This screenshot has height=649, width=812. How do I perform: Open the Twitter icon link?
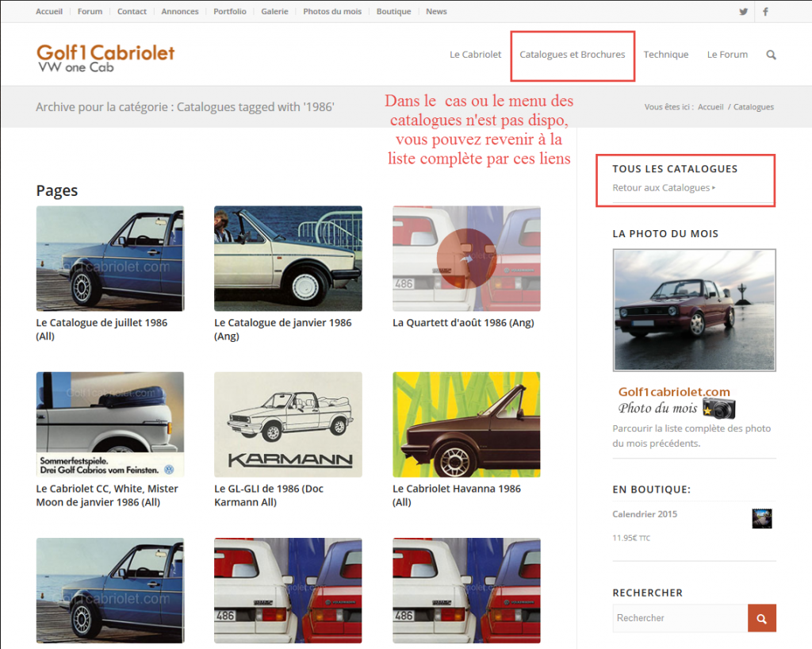(743, 11)
